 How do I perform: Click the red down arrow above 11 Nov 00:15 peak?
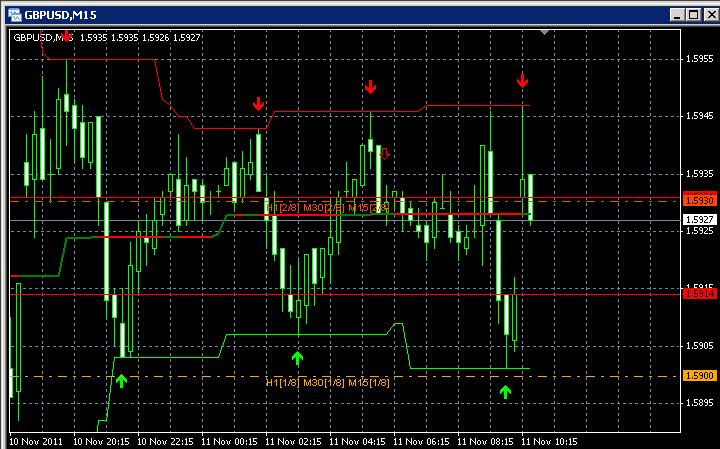[x=259, y=104]
